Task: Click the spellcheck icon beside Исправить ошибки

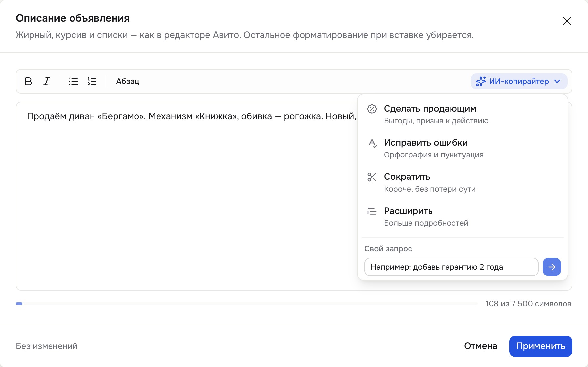Action: [x=372, y=143]
